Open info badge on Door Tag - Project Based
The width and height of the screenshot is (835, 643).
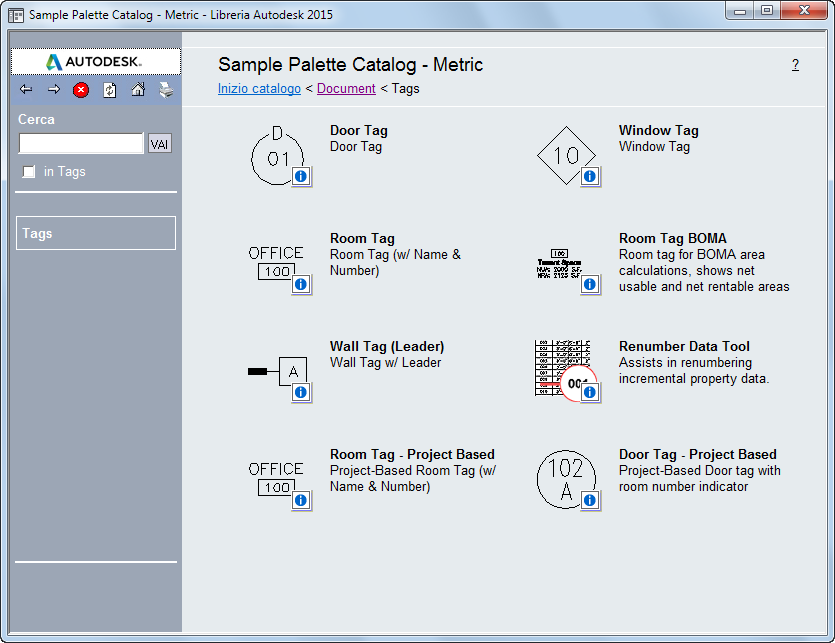click(x=590, y=500)
